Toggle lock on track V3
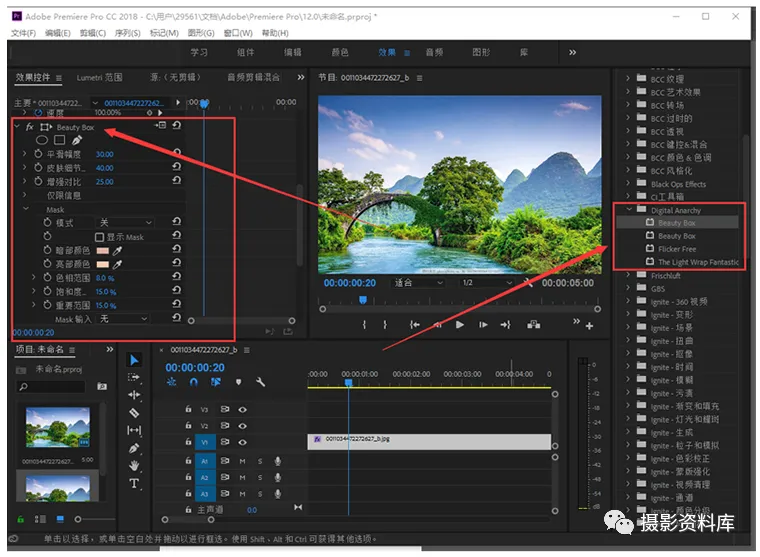 pos(189,409)
